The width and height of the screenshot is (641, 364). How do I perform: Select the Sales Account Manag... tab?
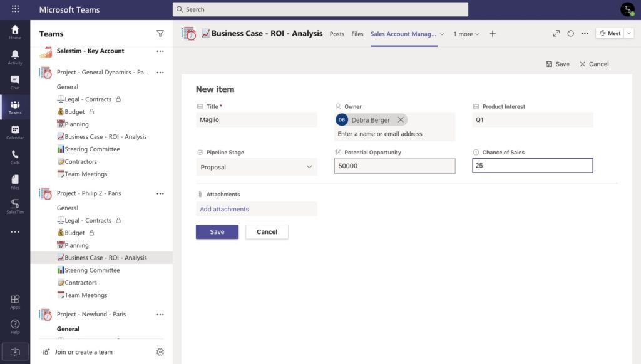pyautogui.click(x=403, y=34)
